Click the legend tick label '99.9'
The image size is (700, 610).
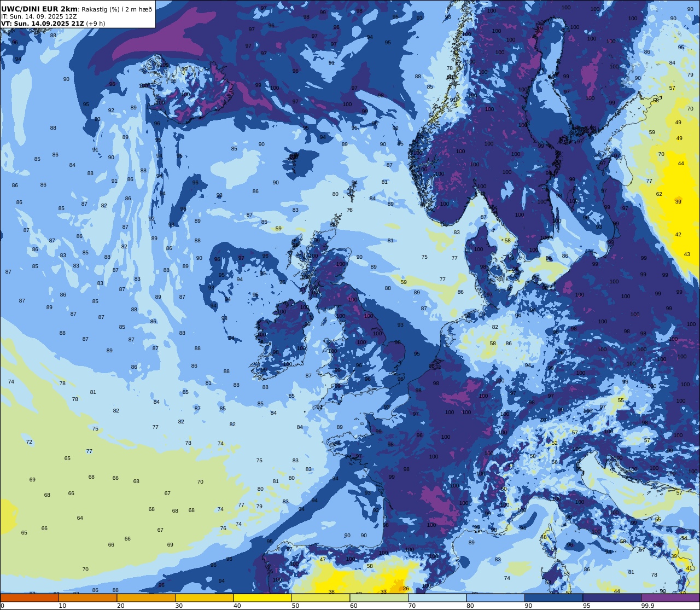click(x=647, y=606)
